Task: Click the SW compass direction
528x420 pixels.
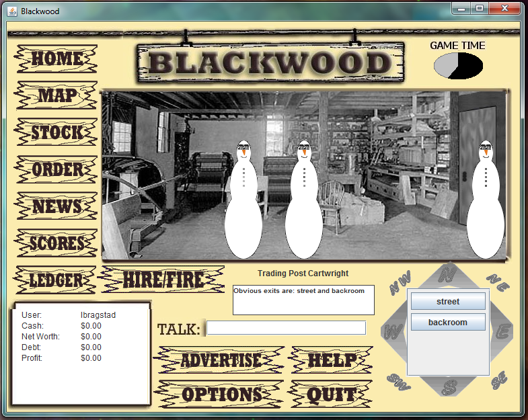Action: coord(399,382)
